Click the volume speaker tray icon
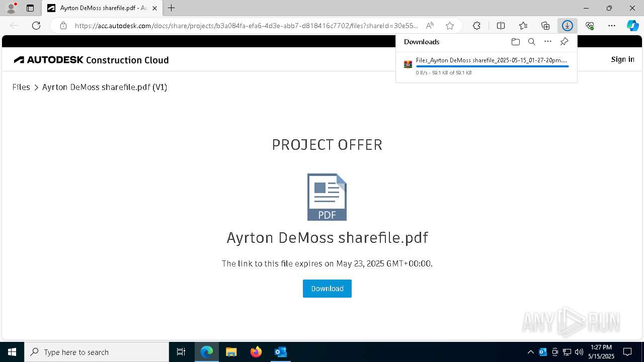 tap(579, 352)
